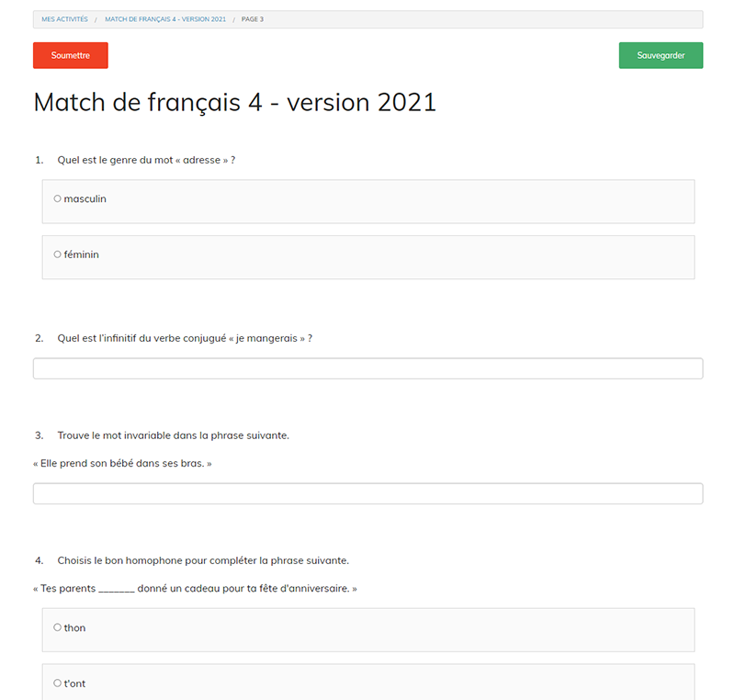735x700 pixels.
Task: Choose "t'ont" as the homophone answer
Action: (57, 683)
